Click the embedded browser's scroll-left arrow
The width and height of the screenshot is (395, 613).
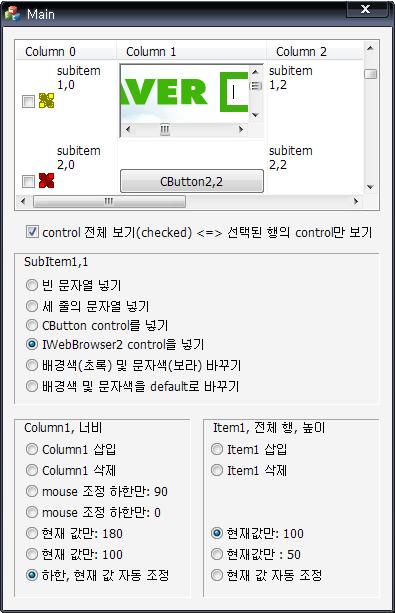[128, 129]
